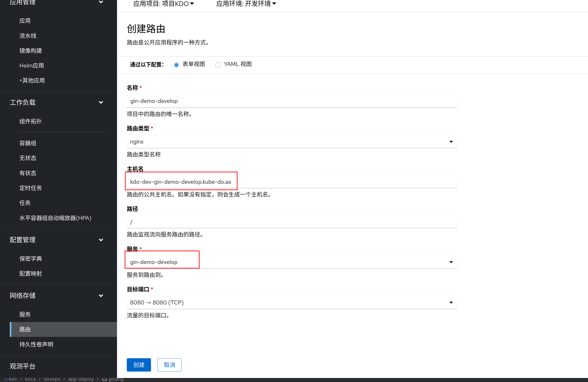This screenshot has height=382, width=588.
Task: Open 镜像构建 sidebar item
Action: coord(31,51)
